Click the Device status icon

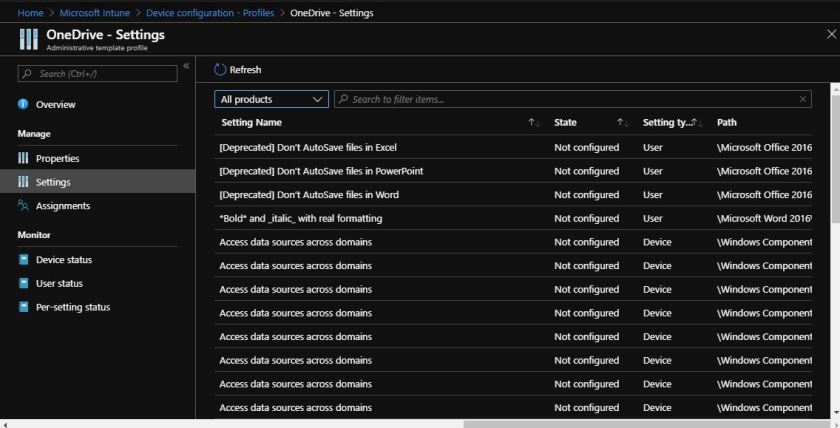coord(24,259)
